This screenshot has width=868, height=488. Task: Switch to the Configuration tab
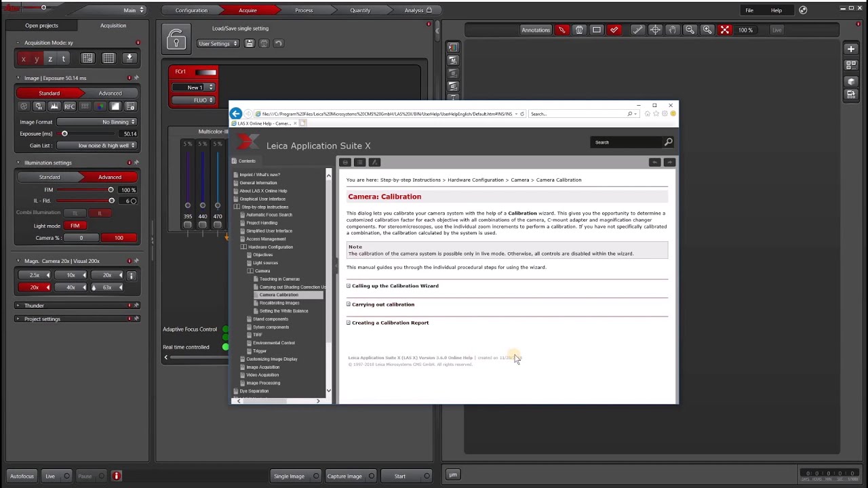tap(191, 10)
